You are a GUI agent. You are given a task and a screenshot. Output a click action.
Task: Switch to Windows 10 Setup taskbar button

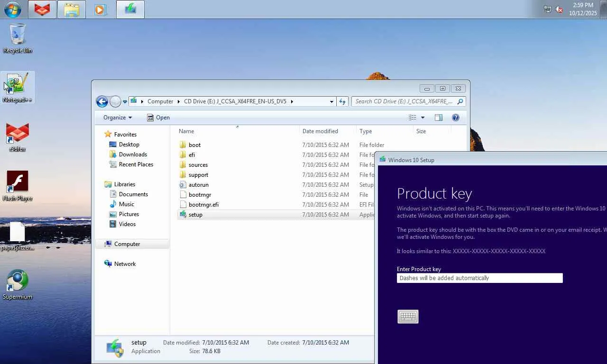tap(130, 9)
